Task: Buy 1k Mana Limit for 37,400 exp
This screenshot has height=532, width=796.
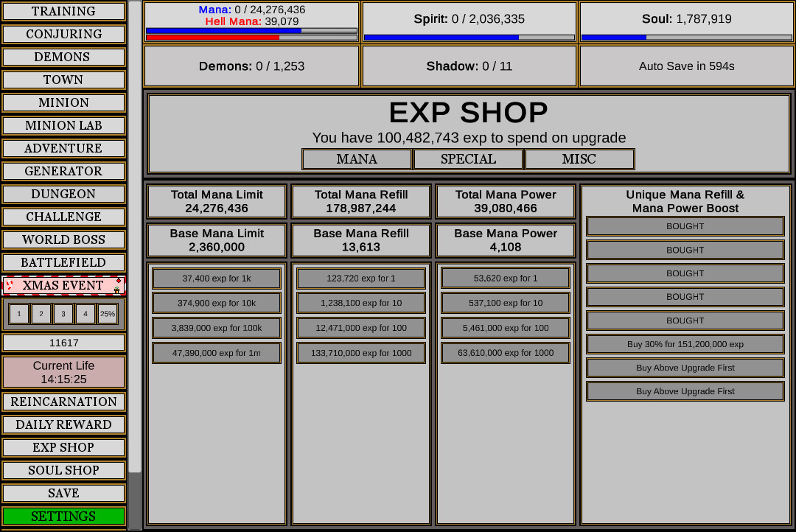Action: 215,278
